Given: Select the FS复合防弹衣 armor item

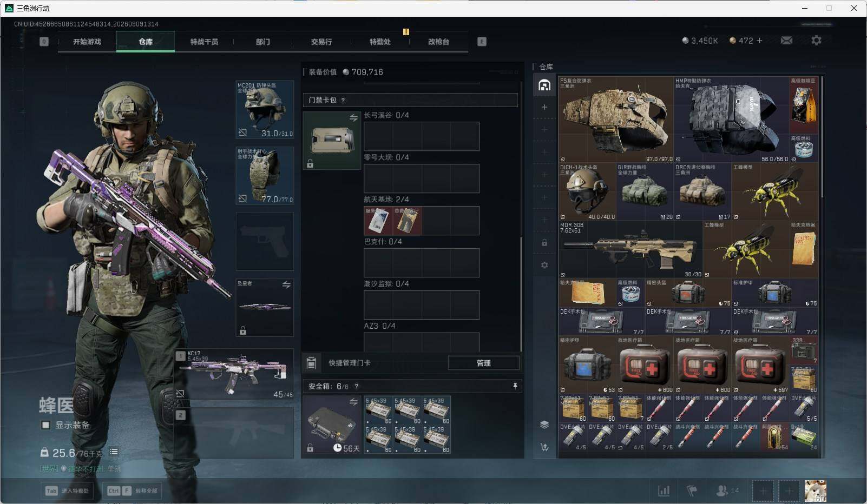Looking at the screenshot, I should coord(616,120).
